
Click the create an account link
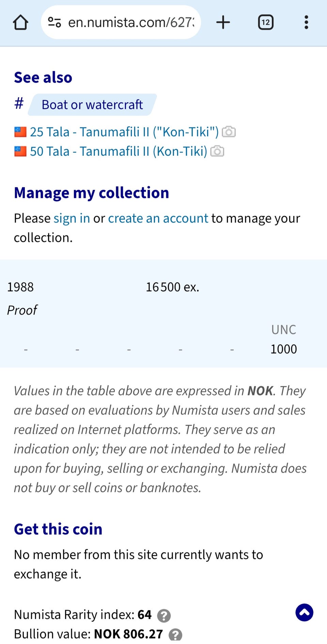(158, 218)
